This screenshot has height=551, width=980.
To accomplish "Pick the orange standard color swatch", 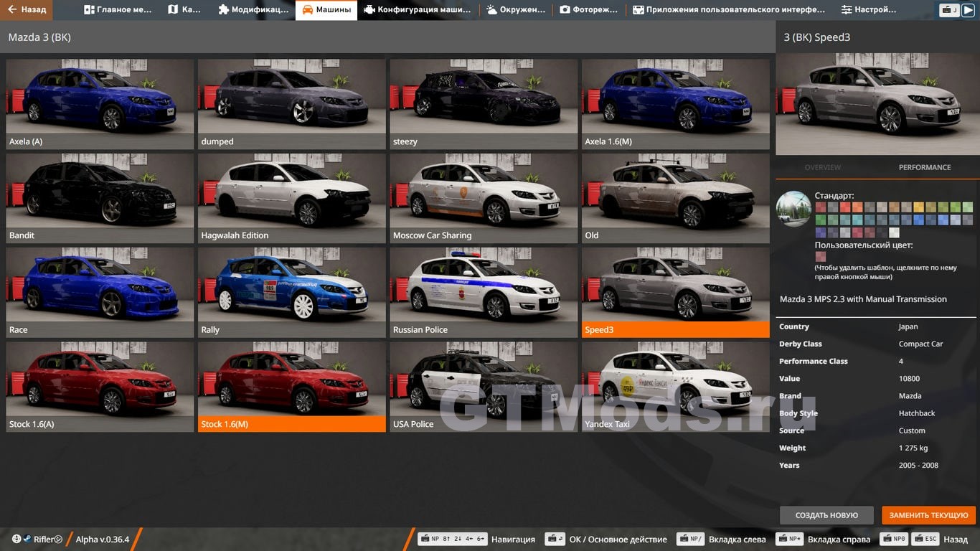I will click(x=857, y=207).
